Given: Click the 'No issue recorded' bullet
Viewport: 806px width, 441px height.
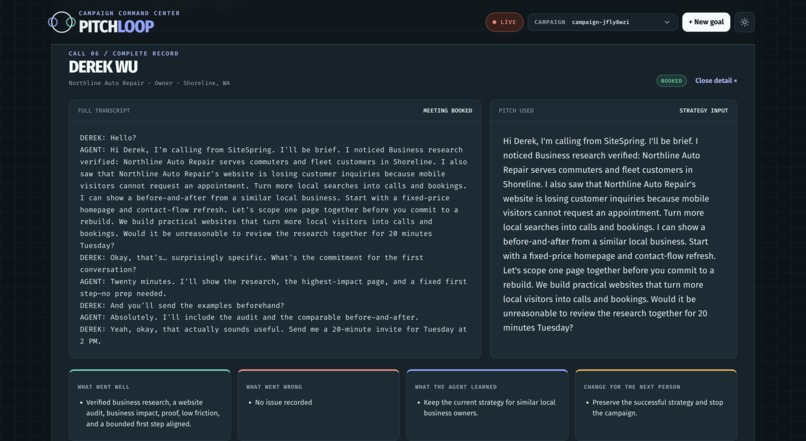Looking at the screenshot, I should click(283, 402).
